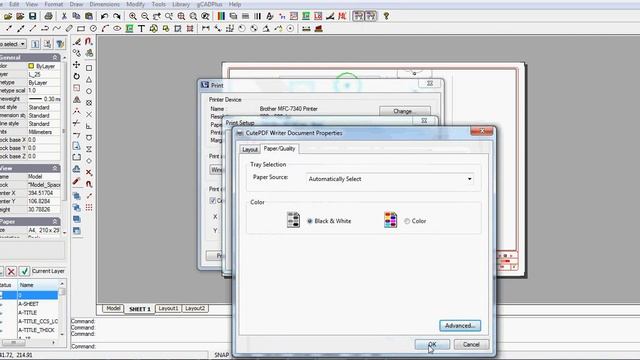This screenshot has width=640, height=360.
Task: Click the red X delete layer icon
Action: (x=11, y=271)
